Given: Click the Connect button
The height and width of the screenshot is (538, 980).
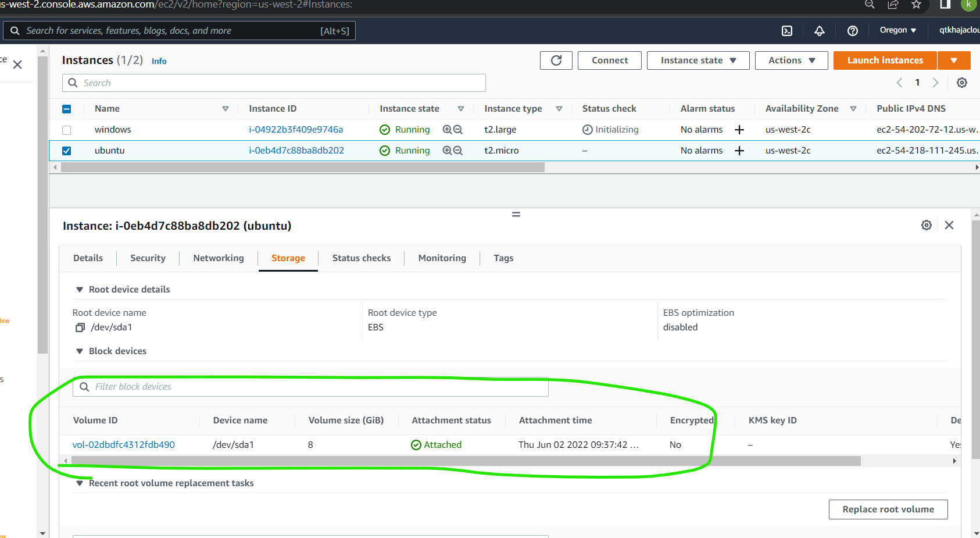Looking at the screenshot, I should [610, 60].
